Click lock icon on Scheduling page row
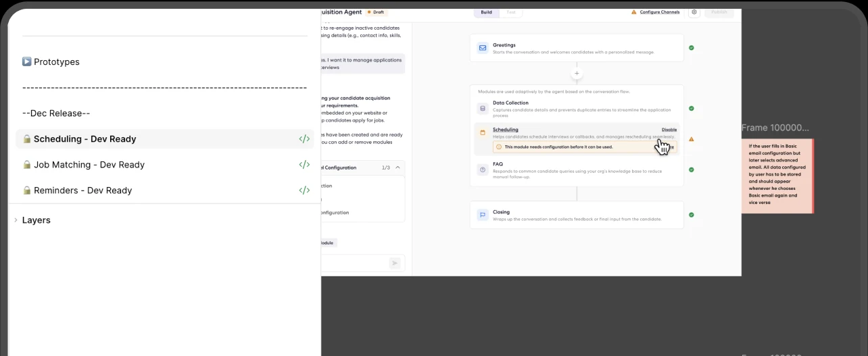 tap(27, 138)
